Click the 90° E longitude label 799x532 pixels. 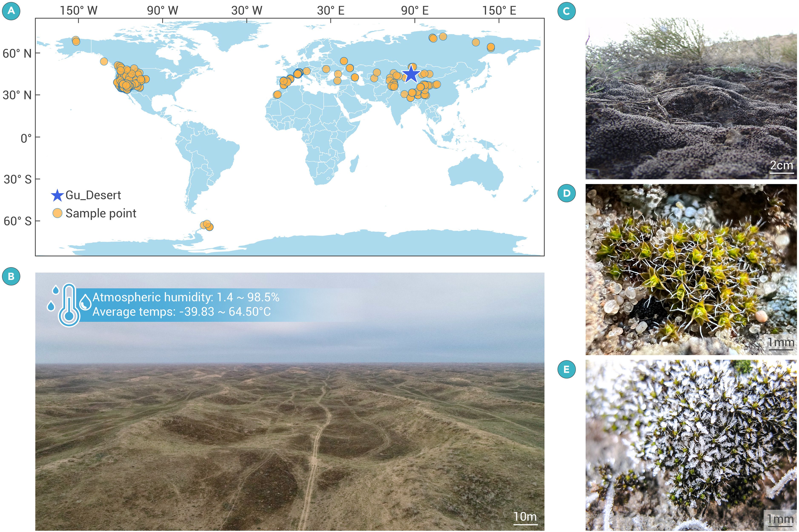click(x=414, y=10)
